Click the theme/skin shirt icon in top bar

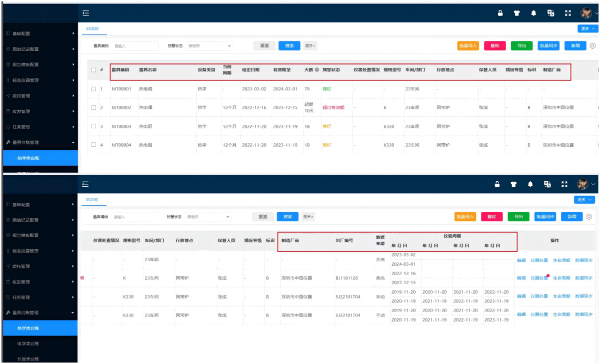point(517,13)
